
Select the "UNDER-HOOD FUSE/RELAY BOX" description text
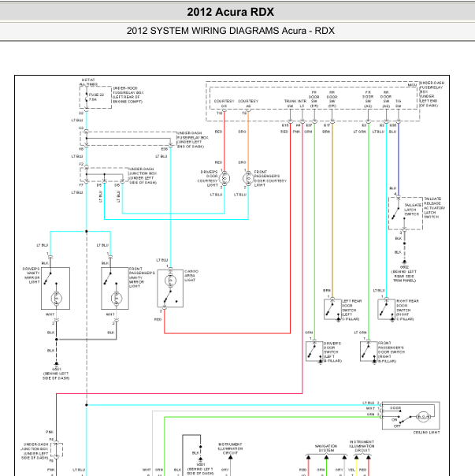(x=128, y=95)
